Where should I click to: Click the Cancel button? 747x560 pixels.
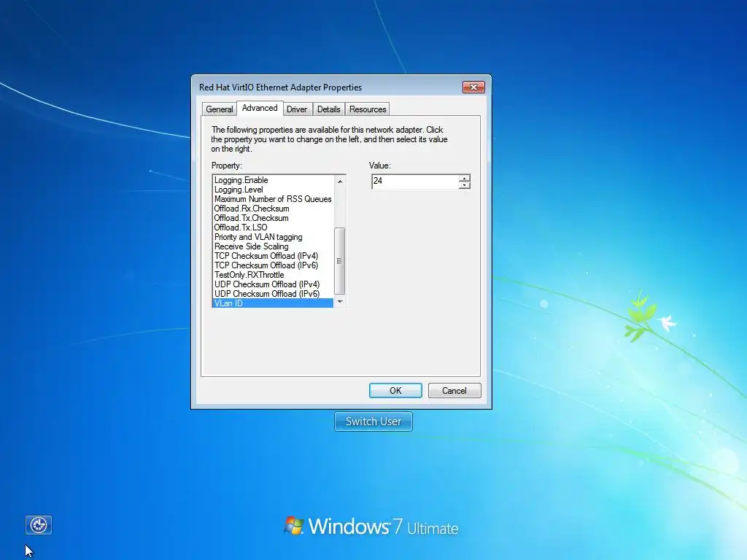(454, 391)
